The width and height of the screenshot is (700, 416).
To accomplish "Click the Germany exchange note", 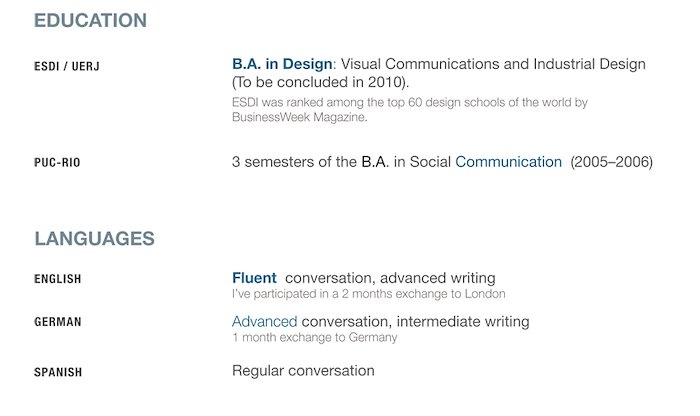I will pyautogui.click(x=315, y=337).
